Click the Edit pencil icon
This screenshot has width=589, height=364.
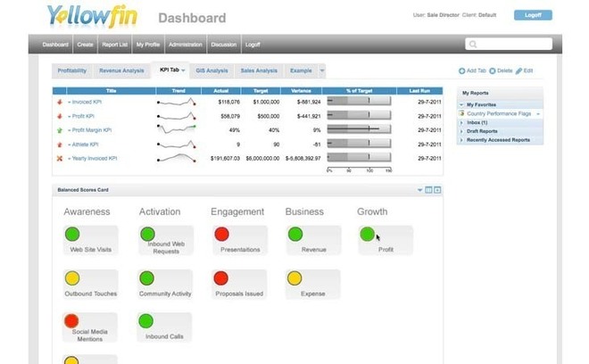[x=518, y=70]
